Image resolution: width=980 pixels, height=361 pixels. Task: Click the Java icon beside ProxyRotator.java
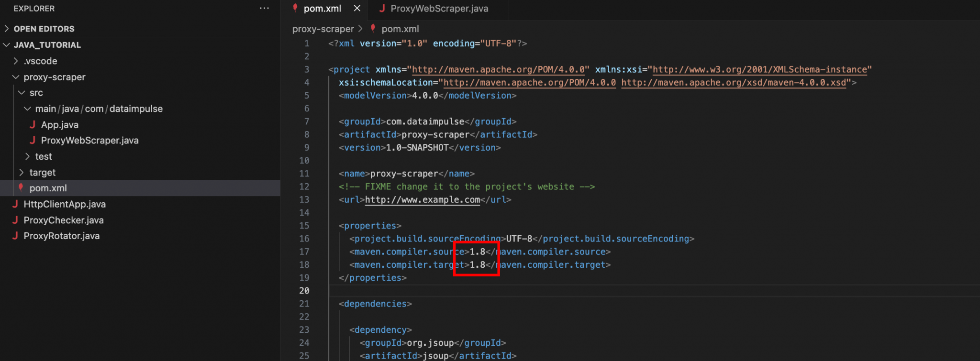[15, 236]
